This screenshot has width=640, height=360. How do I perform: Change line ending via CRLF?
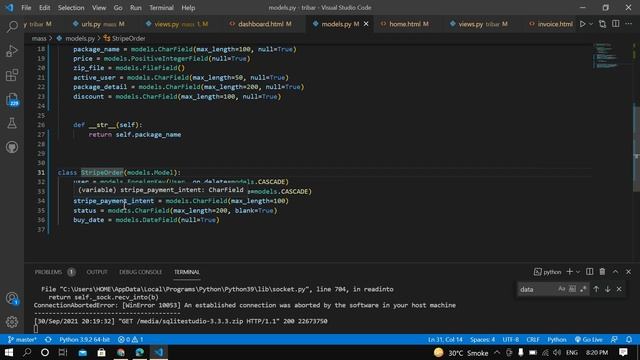point(533,340)
